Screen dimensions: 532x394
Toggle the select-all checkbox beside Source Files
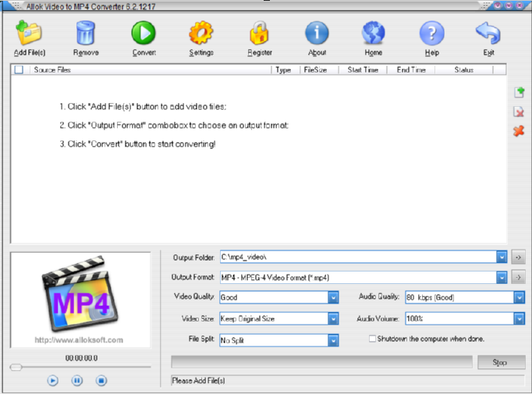pyautogui.click(x=19, y=69)
